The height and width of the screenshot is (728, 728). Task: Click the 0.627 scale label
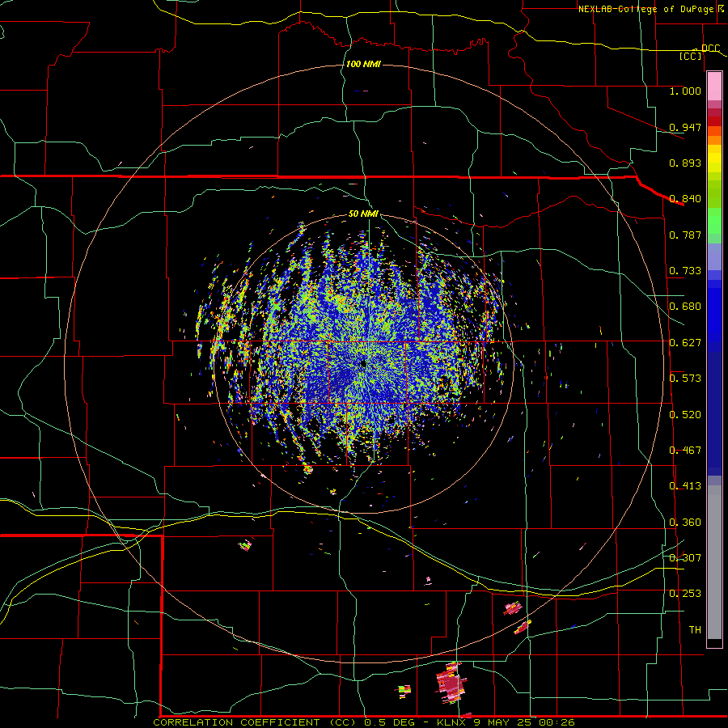[685, 343]
